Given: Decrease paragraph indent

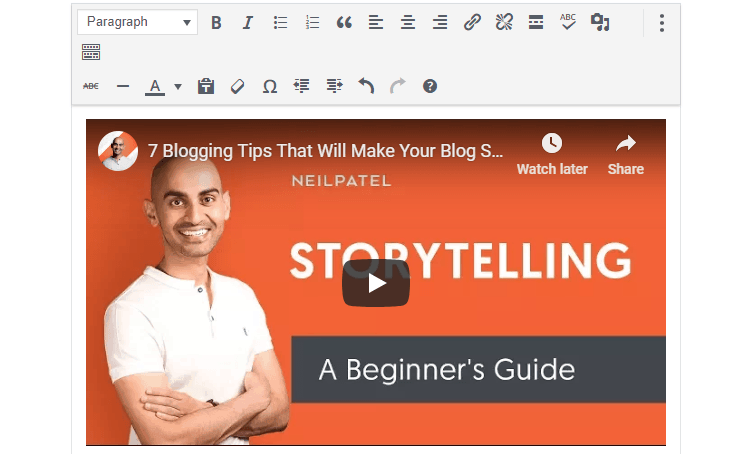Looking at the screenshot, I should click(301, 86).
